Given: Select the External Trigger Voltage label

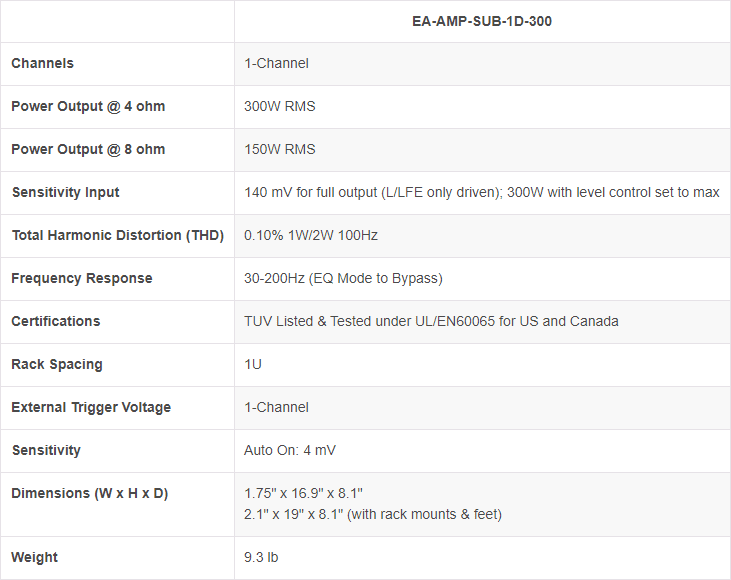Looking at the screenshot, I should (x=91, y=408).
